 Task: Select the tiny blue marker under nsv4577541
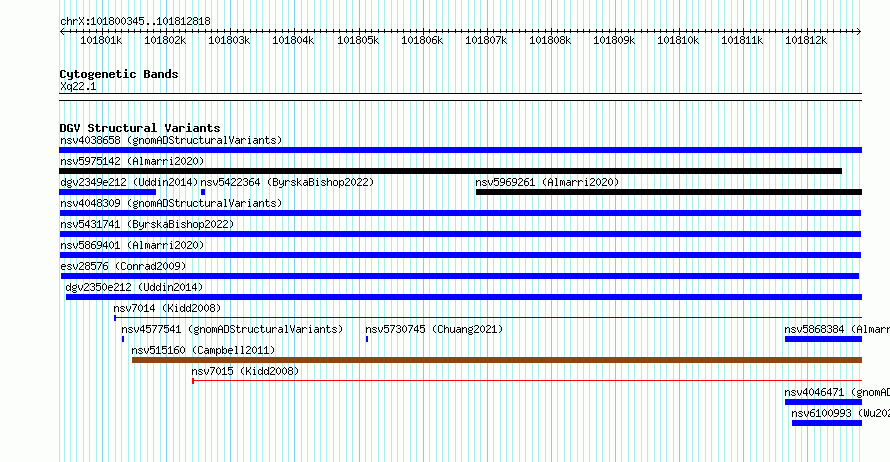point(123,339)
